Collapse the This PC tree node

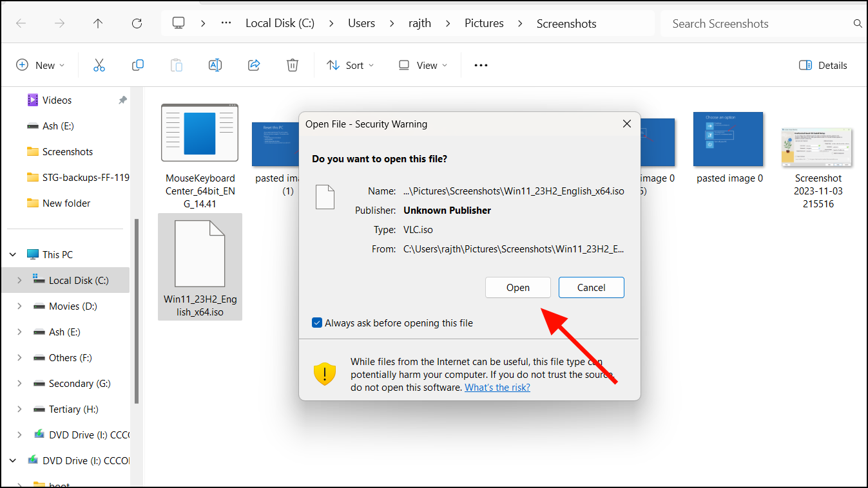(13, 255)
